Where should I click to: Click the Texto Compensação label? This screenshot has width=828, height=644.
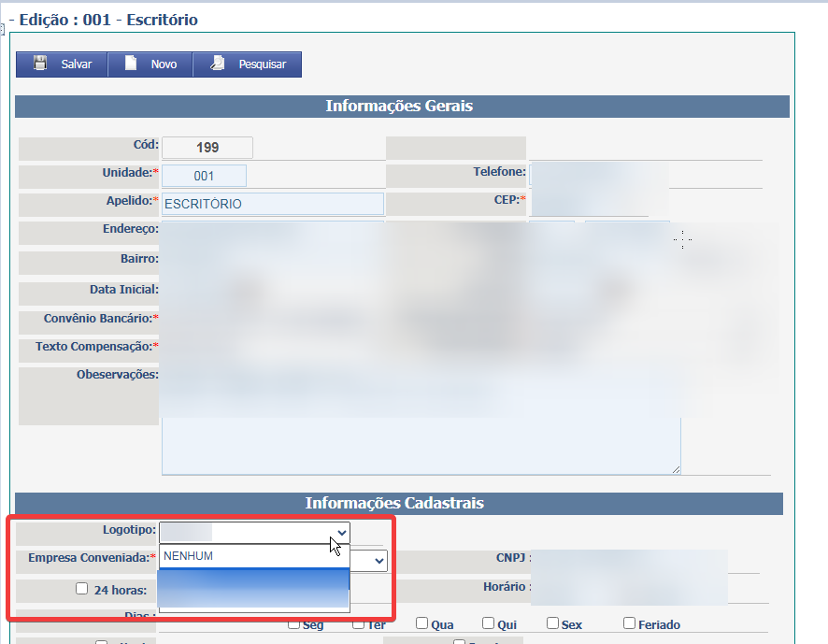[96, 347]
